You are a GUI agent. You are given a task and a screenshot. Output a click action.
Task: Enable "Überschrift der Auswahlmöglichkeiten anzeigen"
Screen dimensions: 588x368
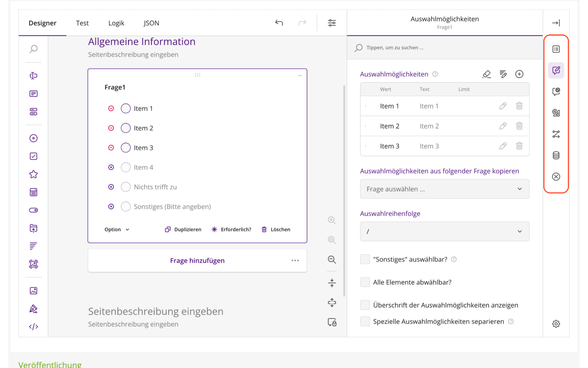pyautogui.click(x=365, y=305)
